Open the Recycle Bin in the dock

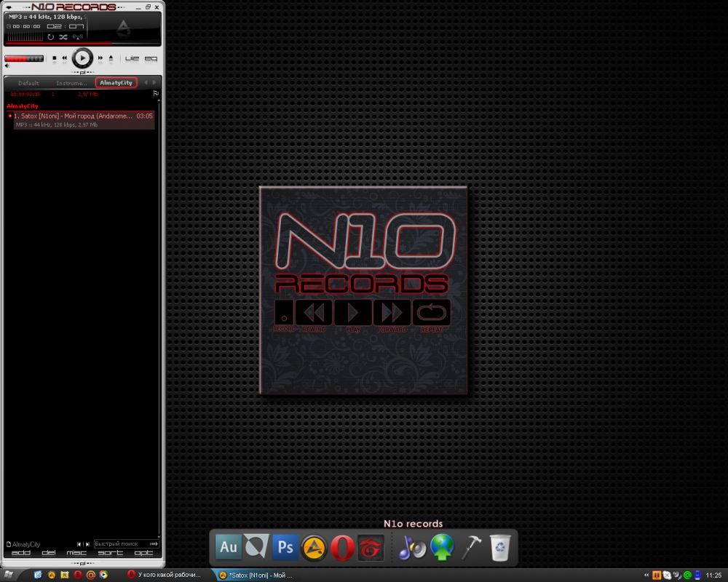pos(500,548)
